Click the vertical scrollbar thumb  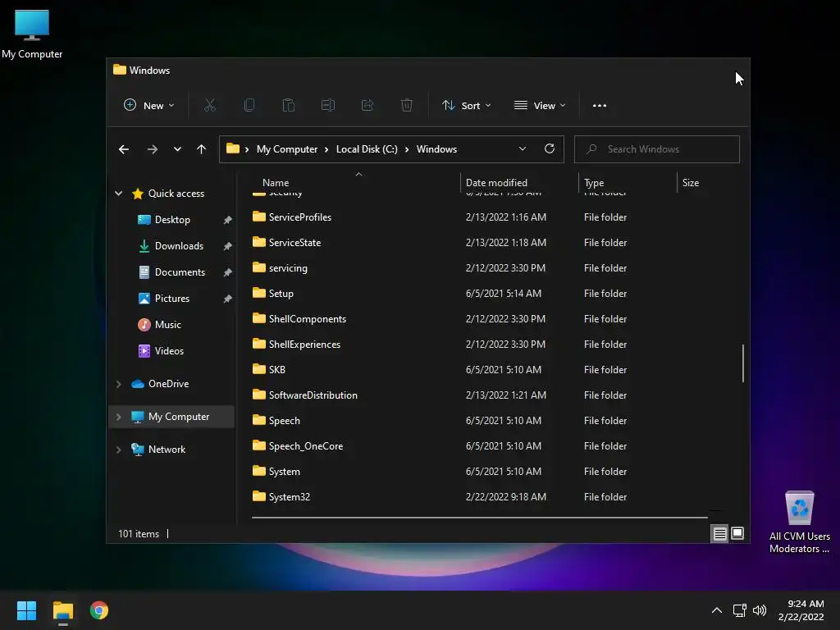tap(742, 363)
